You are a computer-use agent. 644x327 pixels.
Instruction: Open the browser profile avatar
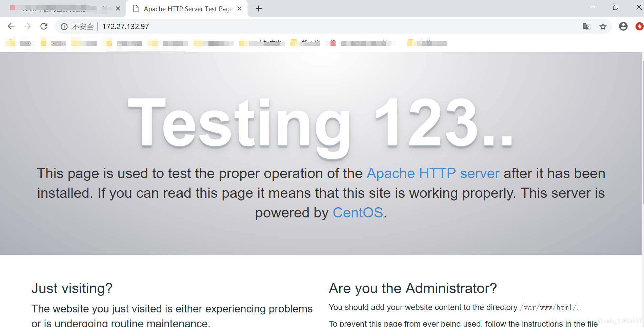pos(623,26)
